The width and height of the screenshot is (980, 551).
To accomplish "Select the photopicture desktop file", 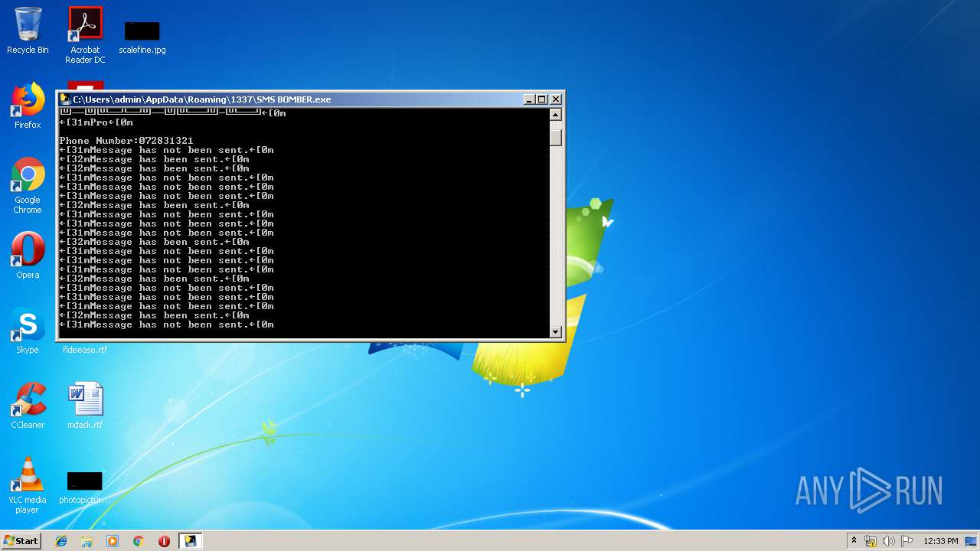I will tap(85, 487).
